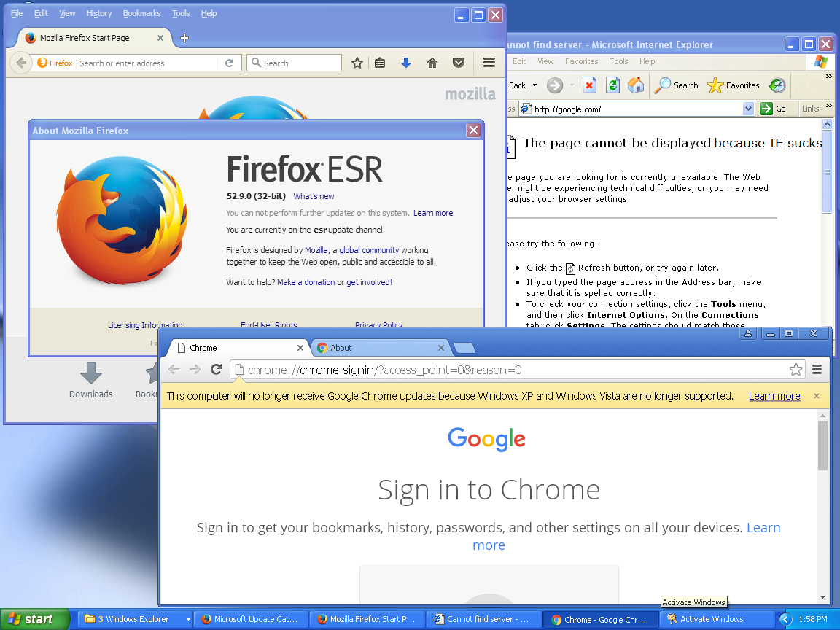This screenshot has width=840, height=630.
Task: Expand Internet Explorer toolbar overflow chevron
Action: pos(829,77)
